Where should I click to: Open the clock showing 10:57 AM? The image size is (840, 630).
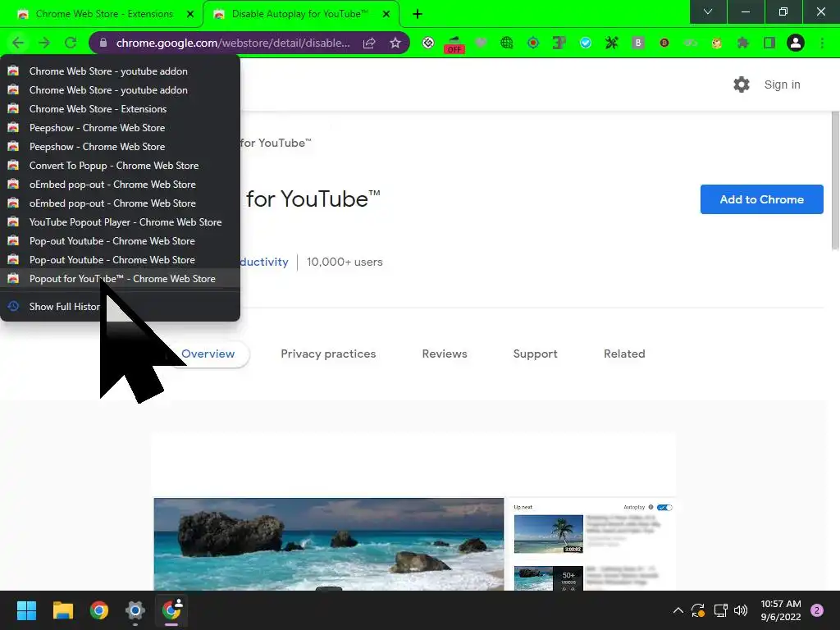[781, 610]
